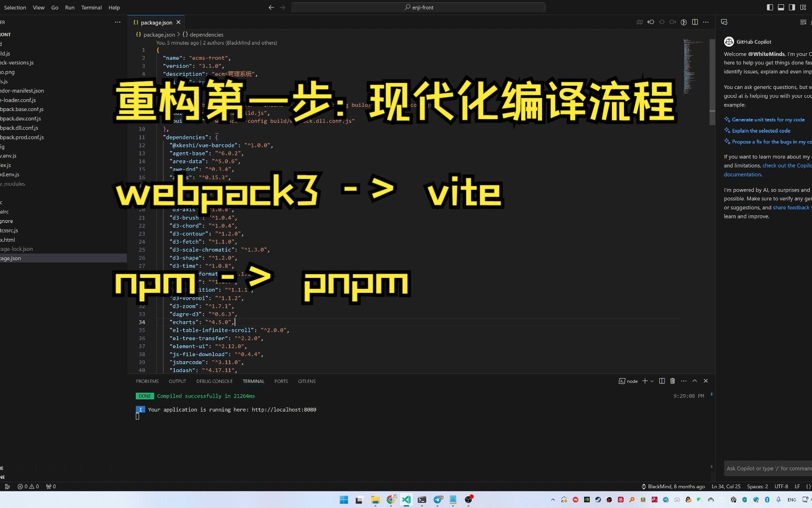812x508 pixels.
Task: Click the BlackMind, 8 months ago blame status
Action: point(673,487)
